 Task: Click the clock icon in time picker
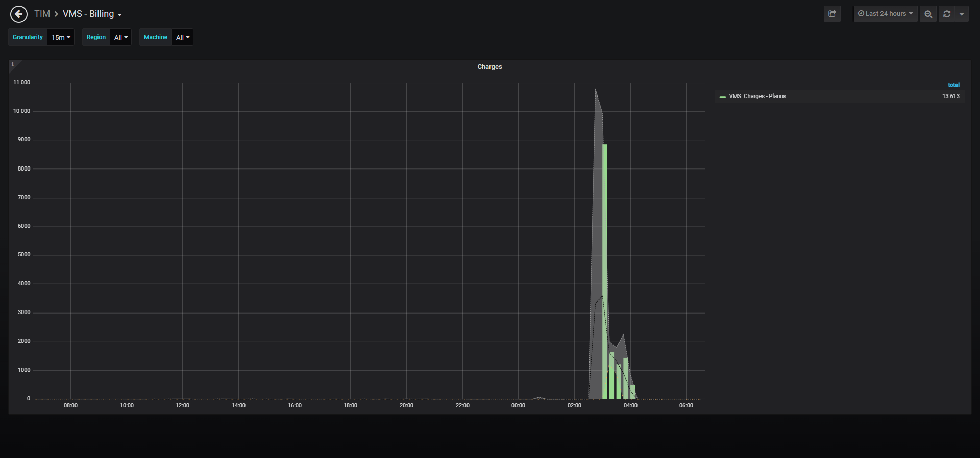click(861, 14)
